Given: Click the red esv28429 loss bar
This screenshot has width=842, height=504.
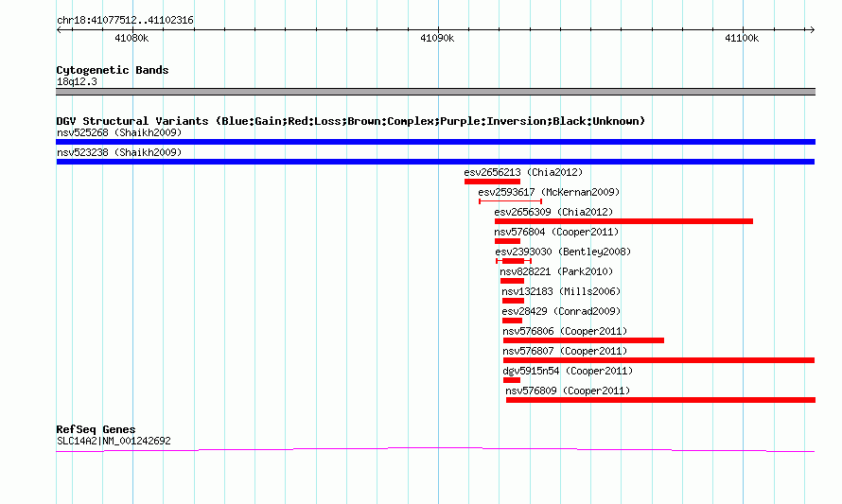Looking at the screenshot, I should [512, 321].
